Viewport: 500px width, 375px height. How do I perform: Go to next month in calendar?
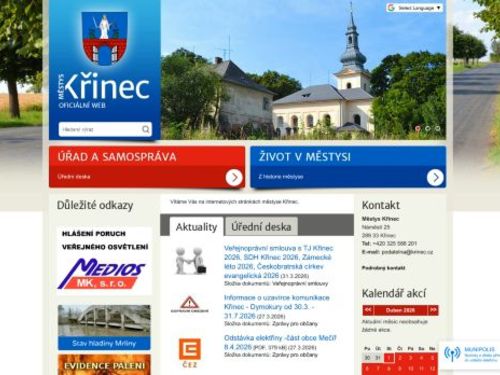[x=433, y=310]
